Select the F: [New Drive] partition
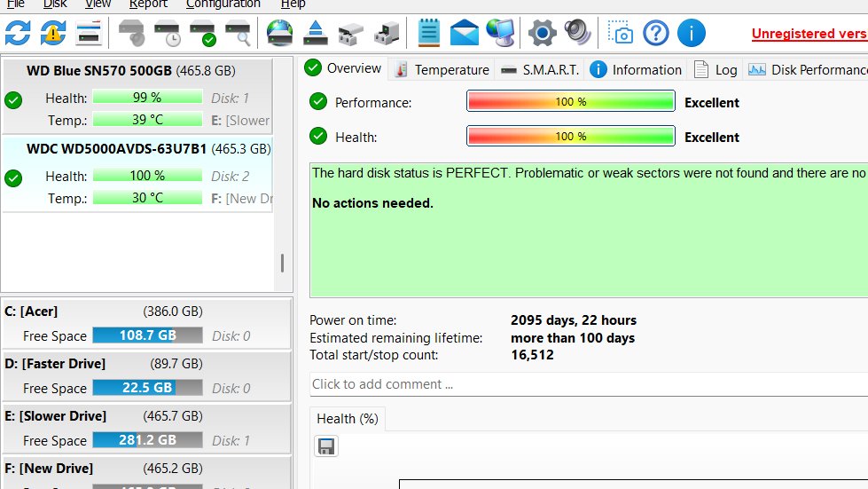 click(146, 473)
